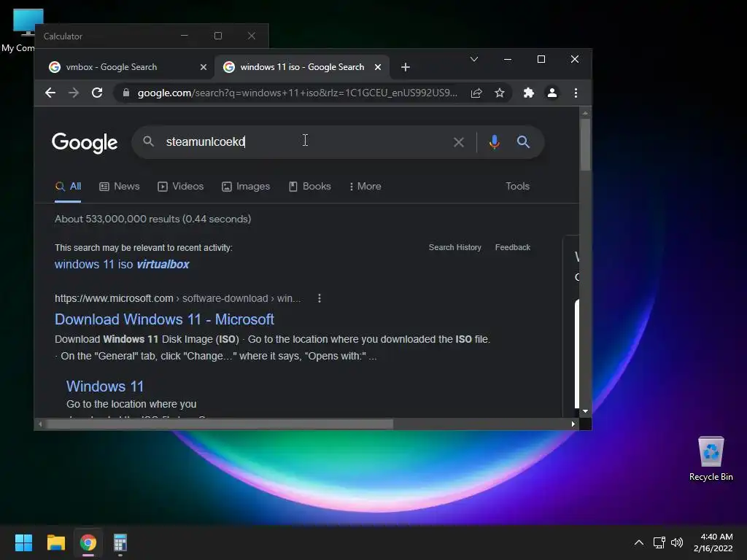Click the horizontal scroll left arrow
The image size is (747, 560).
click(40, 424)
